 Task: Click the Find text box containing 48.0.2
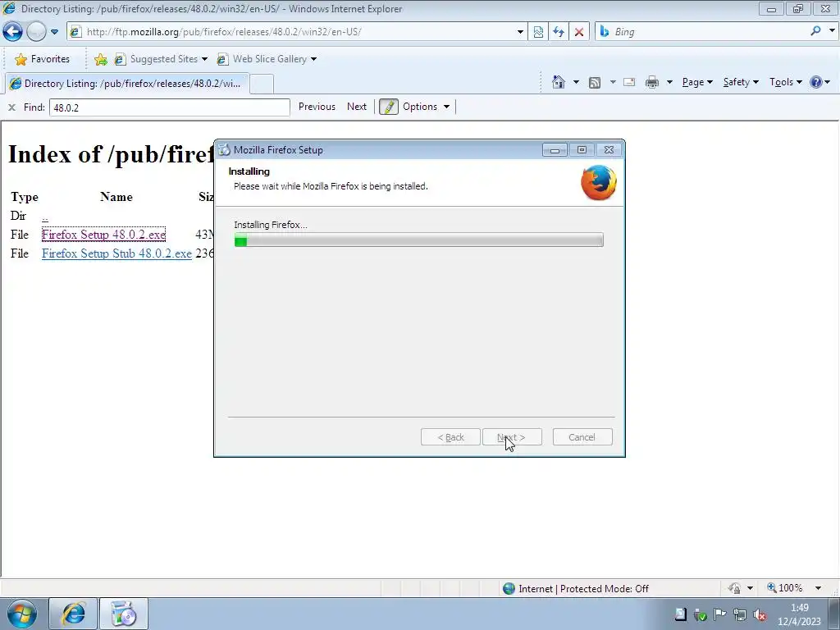(x=169, y=107)
